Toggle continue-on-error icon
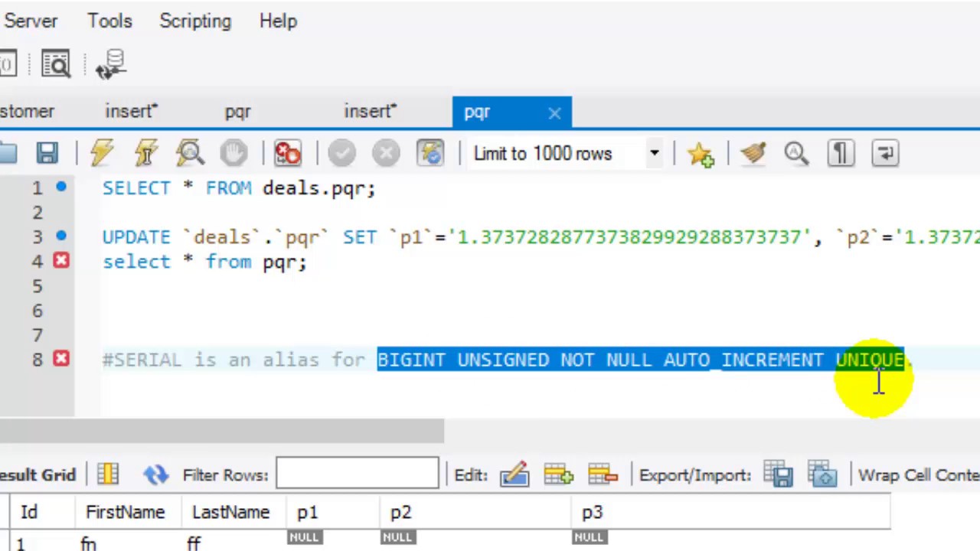 click(288, 153)
